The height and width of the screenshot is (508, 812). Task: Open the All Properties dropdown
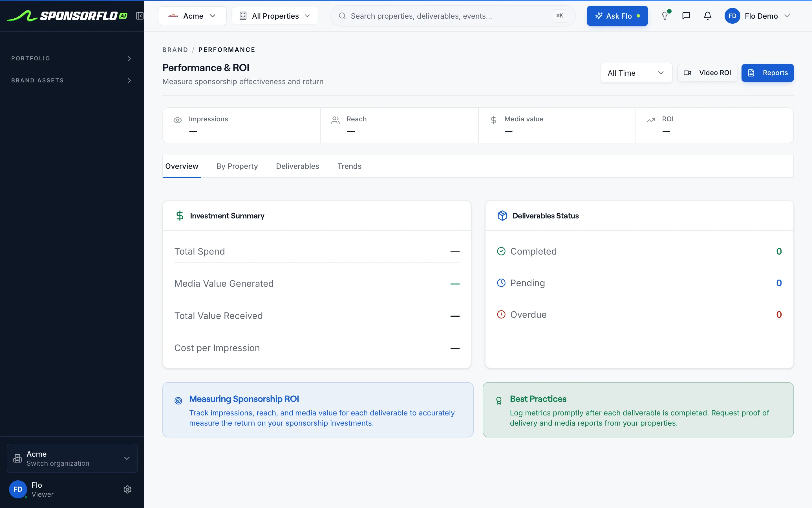[x=275, y=16]
